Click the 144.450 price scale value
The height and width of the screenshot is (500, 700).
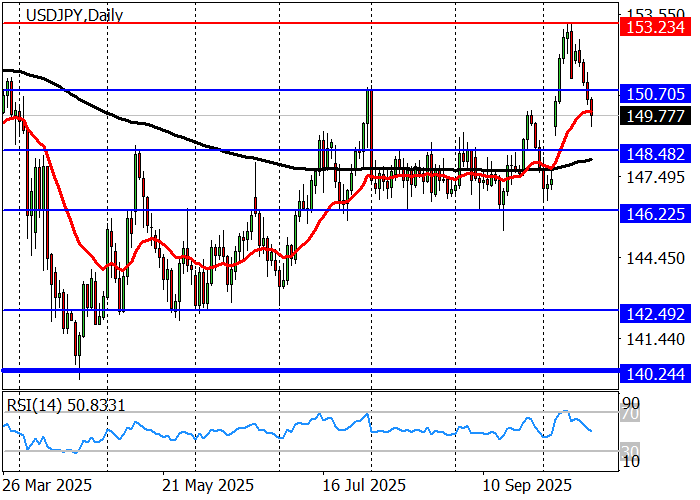click(655, 258)
